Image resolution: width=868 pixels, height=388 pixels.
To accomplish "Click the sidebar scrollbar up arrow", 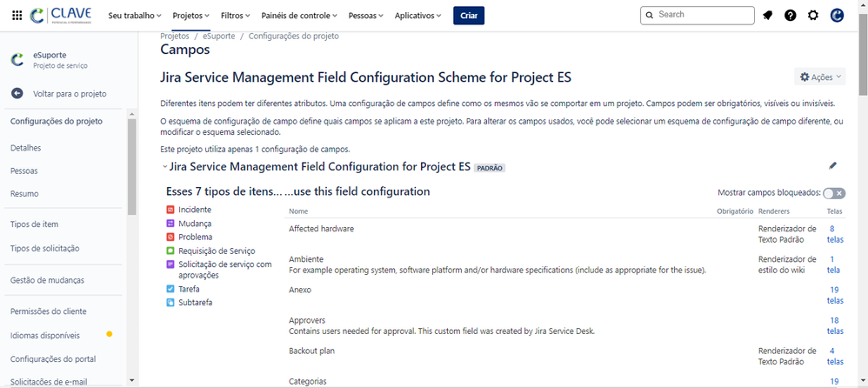I will point(131,115).
